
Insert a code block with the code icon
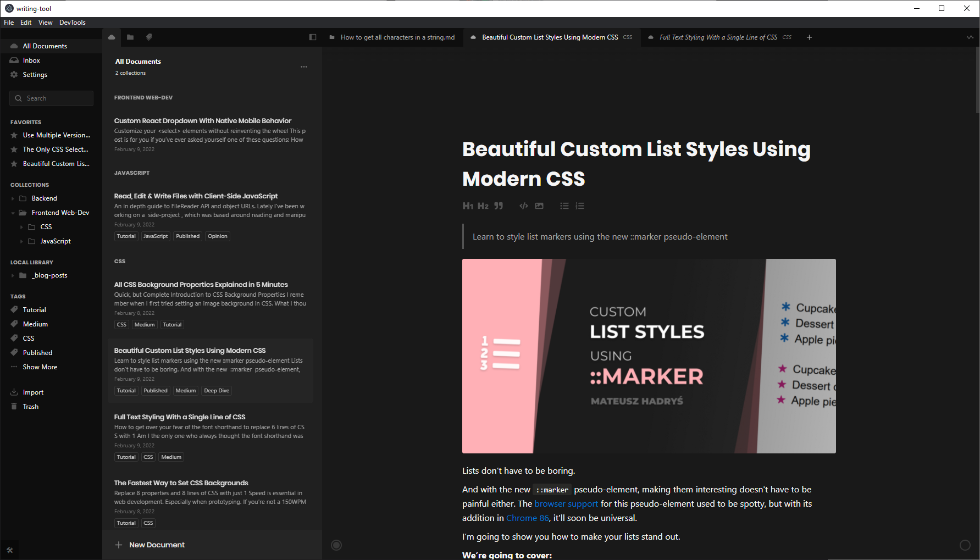click(524, 206)
